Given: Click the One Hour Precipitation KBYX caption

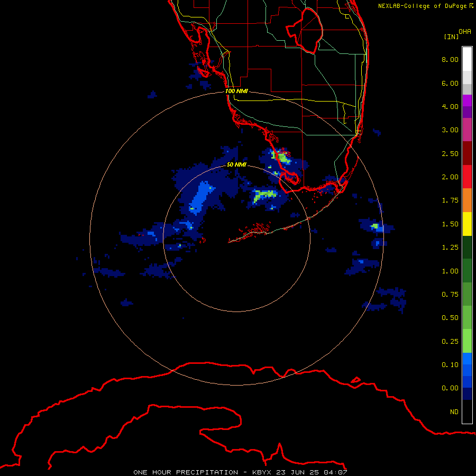Looking at the screenshot, I should click(x=240, y=472).
